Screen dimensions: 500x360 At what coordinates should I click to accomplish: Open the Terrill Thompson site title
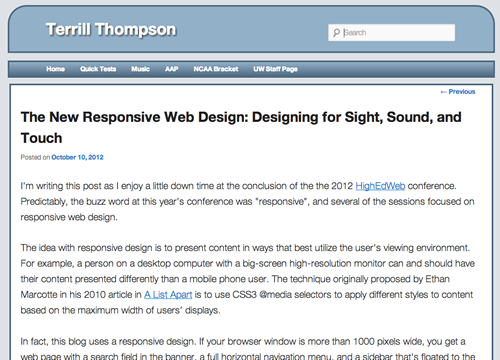point(111,29)
